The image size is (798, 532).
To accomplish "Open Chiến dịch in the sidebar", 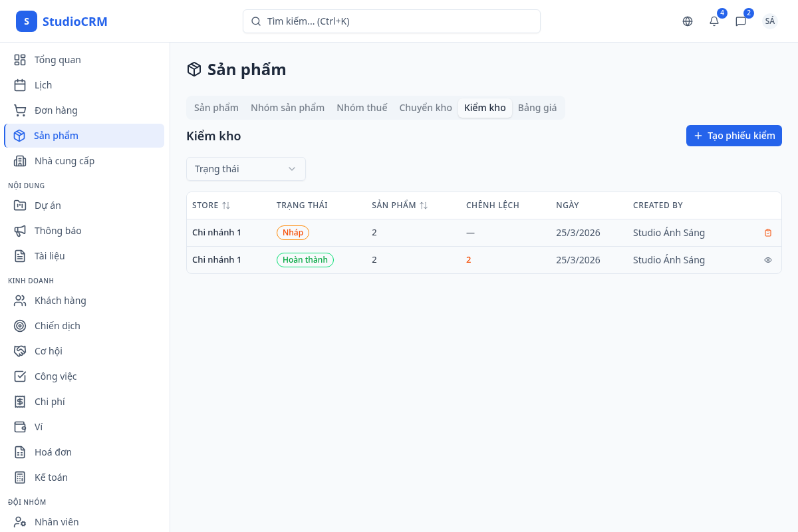I will [x=57, y=326].
